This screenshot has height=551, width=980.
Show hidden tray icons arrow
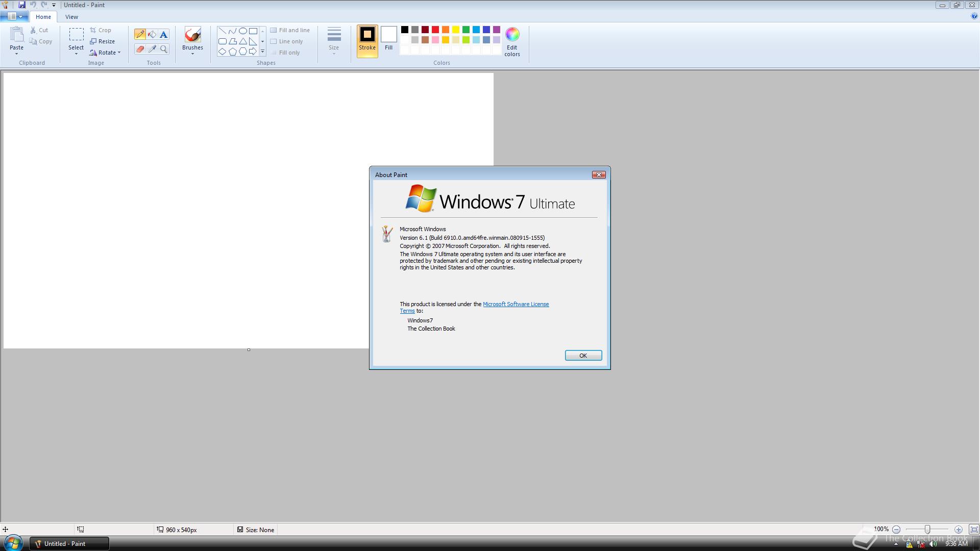[x=896, y=544]
